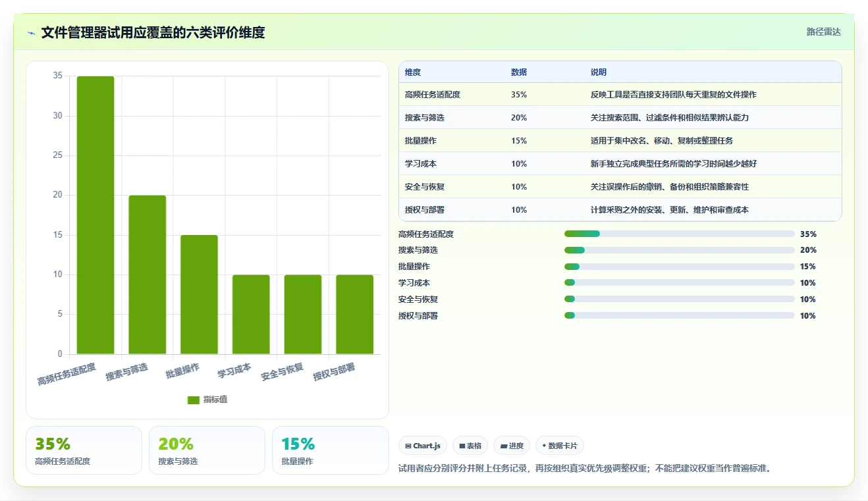Viewport: 868px width, 501px height.
Task: Click the 进度 tag chip
Action: tap(512, 446)
